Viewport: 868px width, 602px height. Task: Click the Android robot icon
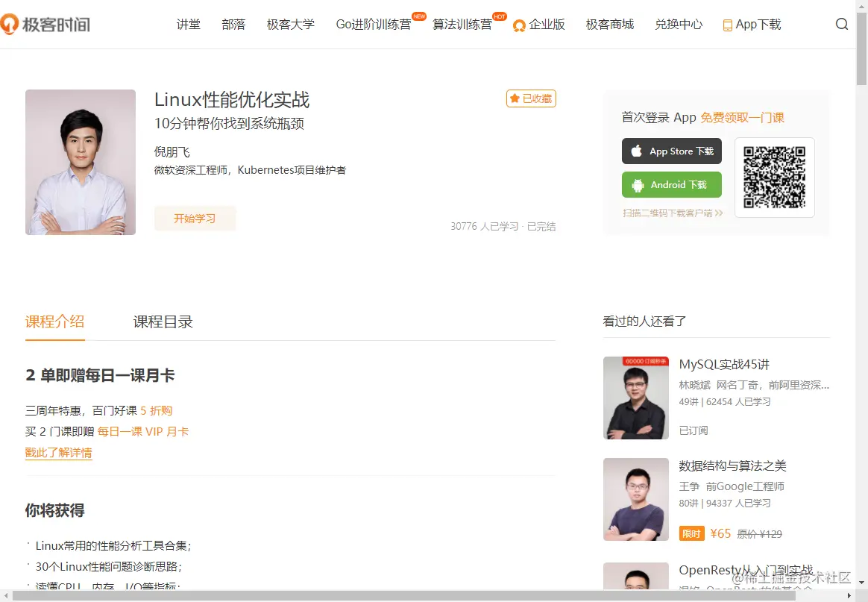tap(638, 185)
